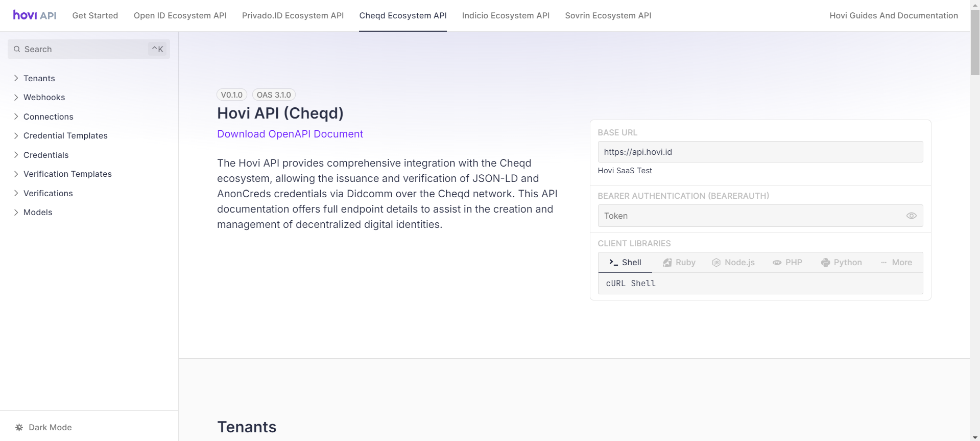This screenshot has width=980, height=441.
Task: Select the Shell client library
Action: pos(625,262)
